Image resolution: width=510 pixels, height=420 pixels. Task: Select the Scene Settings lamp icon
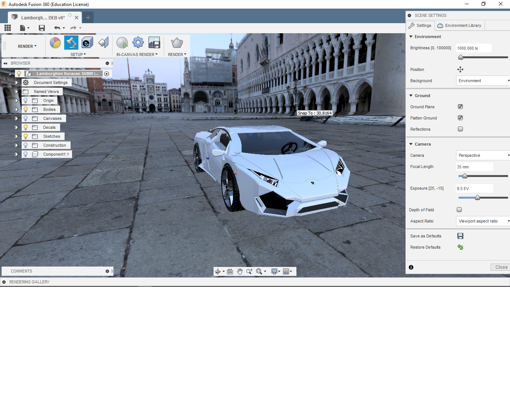(71, 43)
